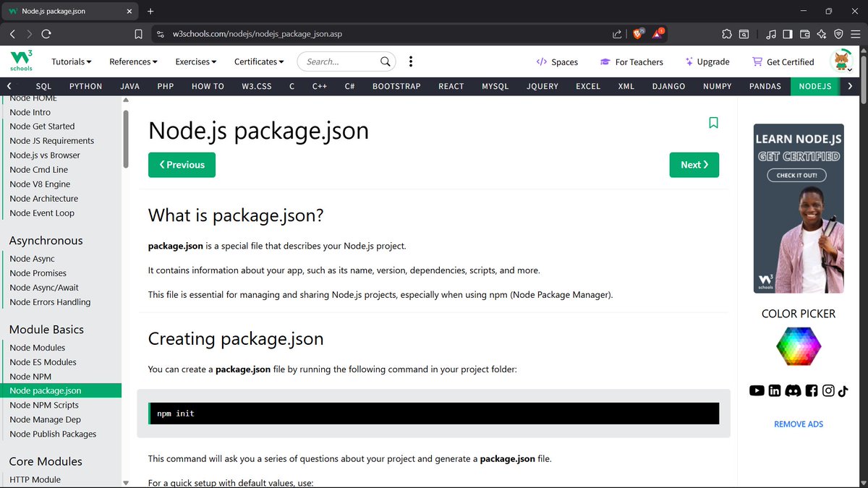
Task: Select the PYTHON topic tab
Action: [85, 86]
